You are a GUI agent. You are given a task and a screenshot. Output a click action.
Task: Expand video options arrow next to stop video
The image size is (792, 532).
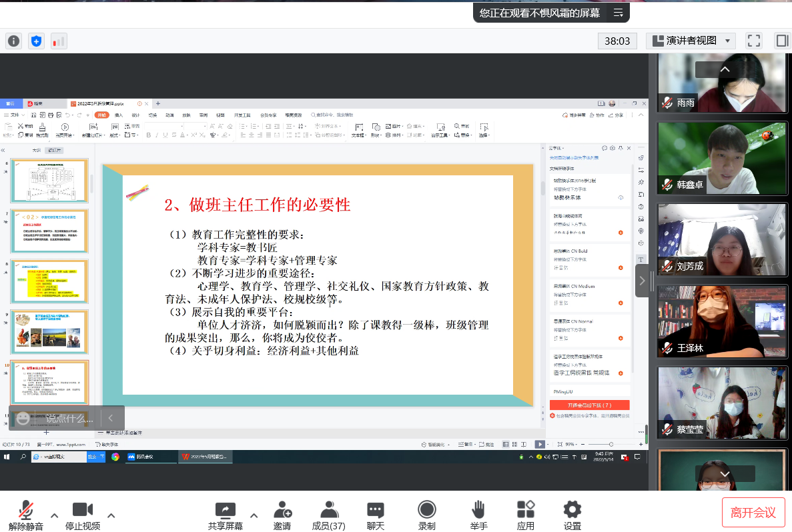tap(111, 515)
